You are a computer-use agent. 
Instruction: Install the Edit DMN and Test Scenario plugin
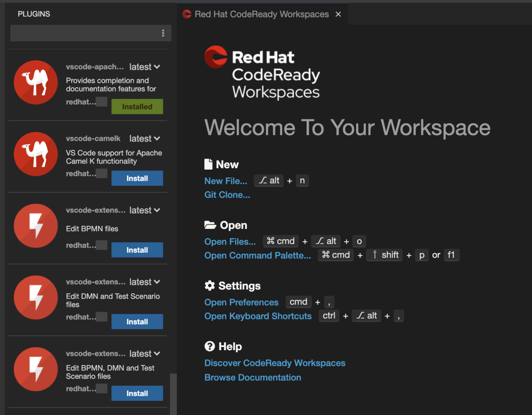point(137,322)
